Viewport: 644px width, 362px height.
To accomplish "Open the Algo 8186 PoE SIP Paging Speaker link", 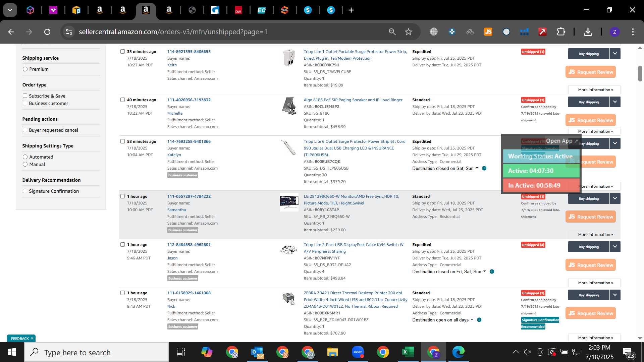I will 353,100.
